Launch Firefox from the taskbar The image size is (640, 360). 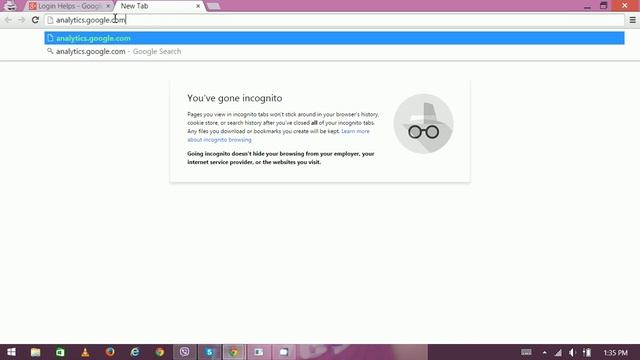pyautogui.click(x=110, y=352)
